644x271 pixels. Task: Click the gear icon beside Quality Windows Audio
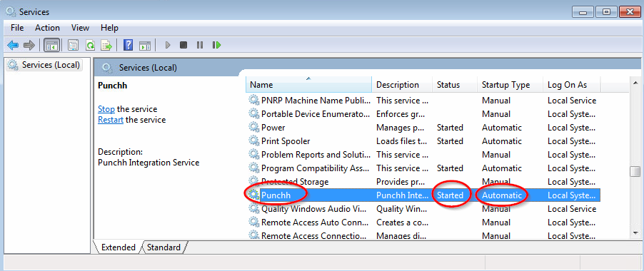(255, 209)
